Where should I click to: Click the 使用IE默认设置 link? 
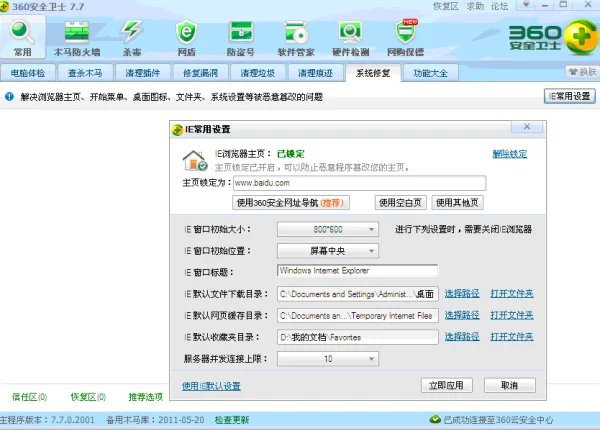point(211,386)
